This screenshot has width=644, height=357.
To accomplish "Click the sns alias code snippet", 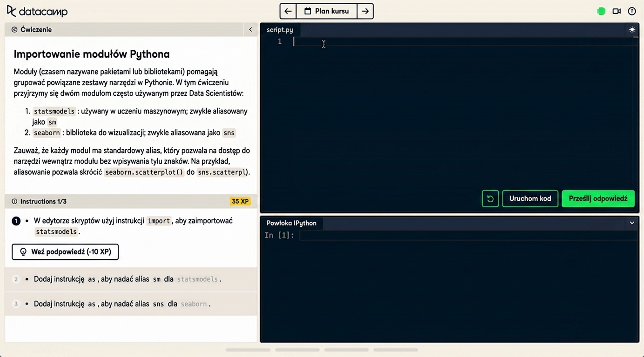I will (x=229, y=133).
